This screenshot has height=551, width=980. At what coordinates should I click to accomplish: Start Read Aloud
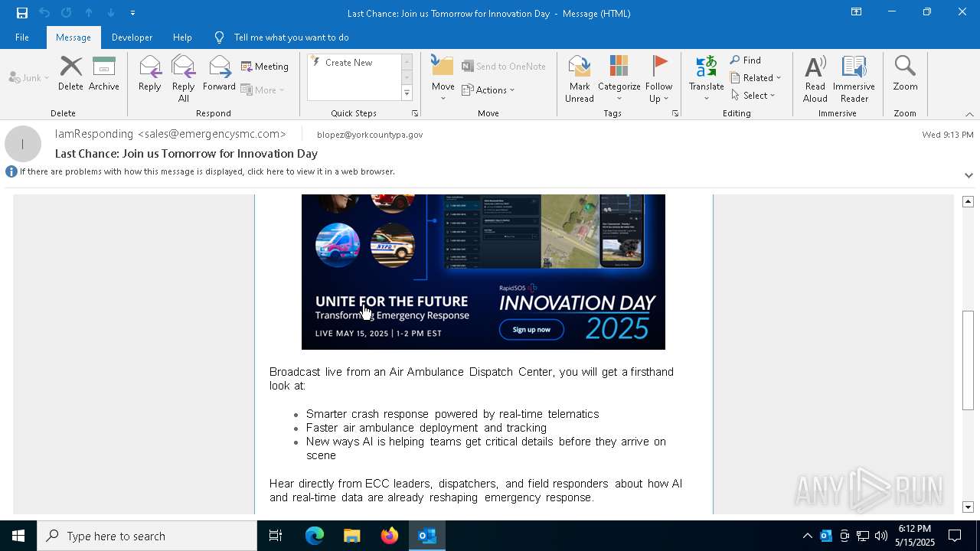815,78
